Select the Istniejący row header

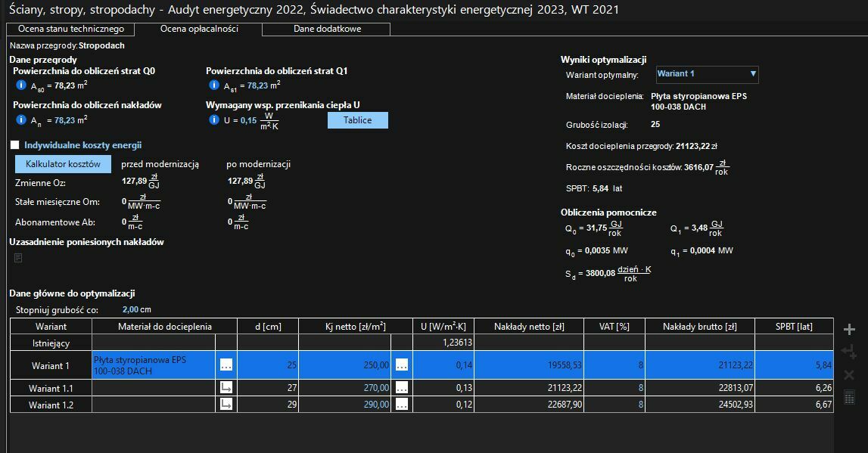pos(51,343)
